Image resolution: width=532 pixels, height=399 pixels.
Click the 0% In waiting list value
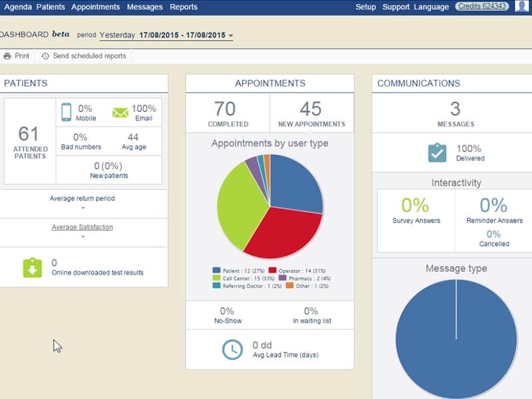[x=311, y=311]
